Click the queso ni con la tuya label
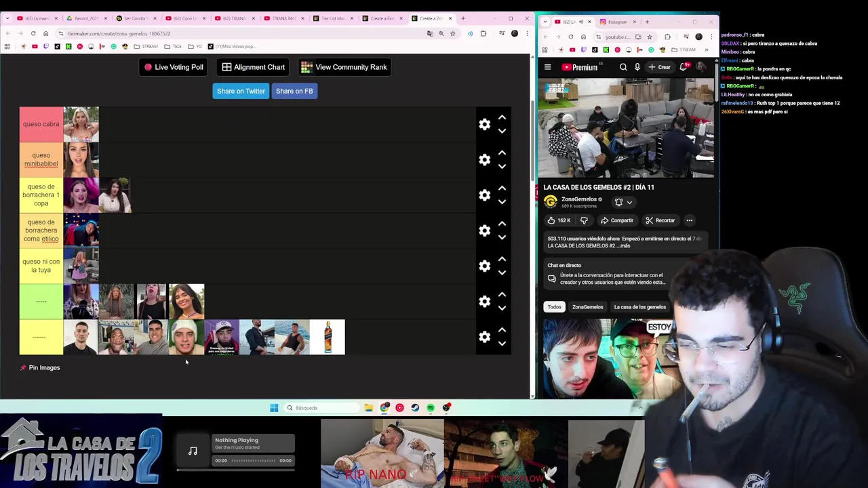 [x=41, y=266]
